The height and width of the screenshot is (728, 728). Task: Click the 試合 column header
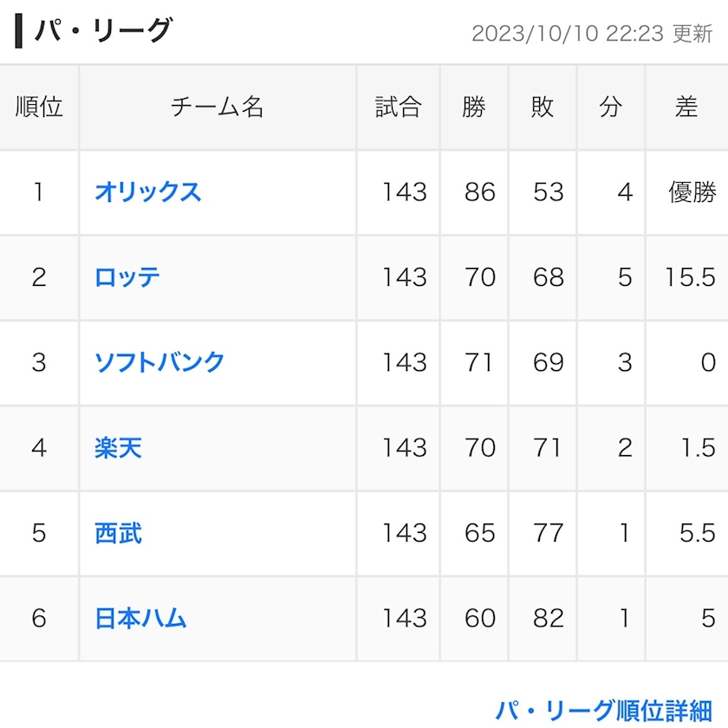point(399,107)
